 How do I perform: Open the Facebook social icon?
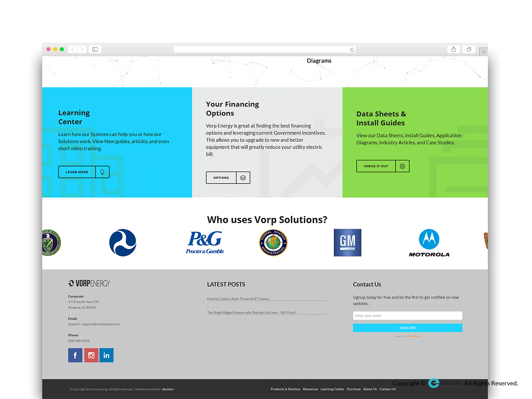(x=75, y=355)
